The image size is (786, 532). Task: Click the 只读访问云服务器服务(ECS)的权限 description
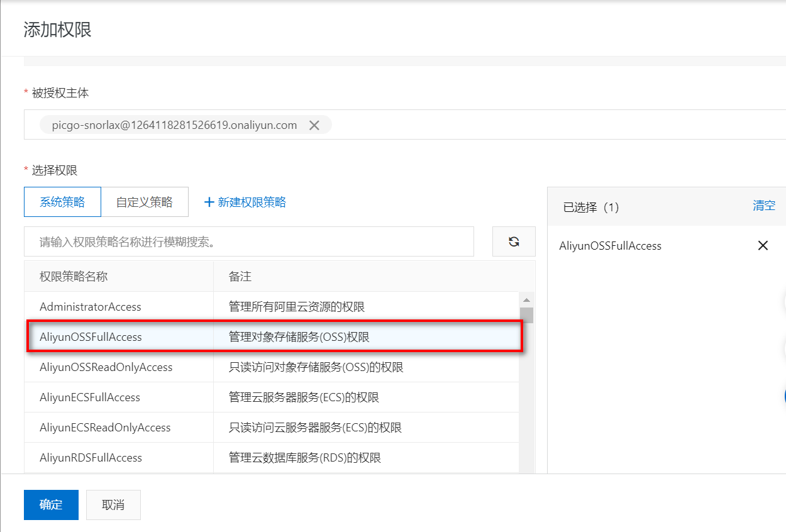(316, 428)
